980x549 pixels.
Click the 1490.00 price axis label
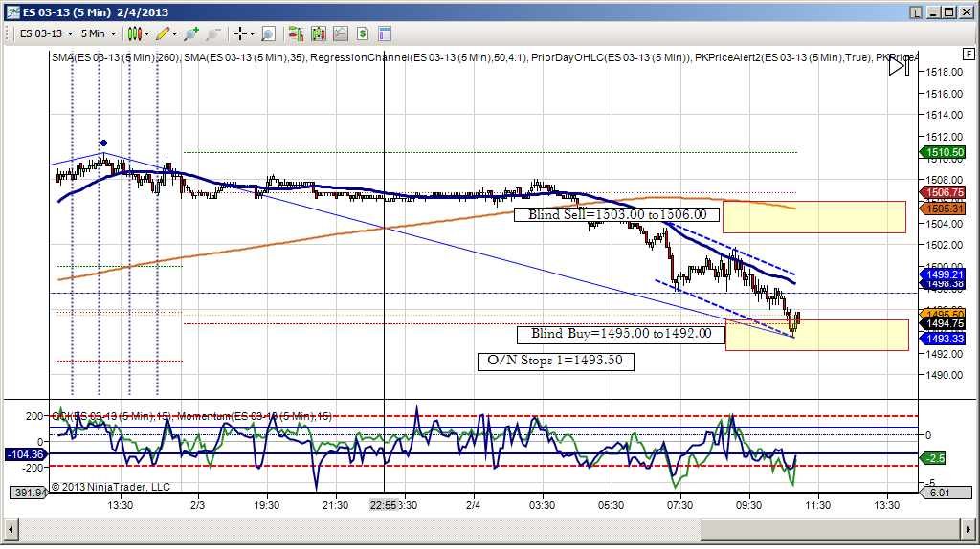944,375
